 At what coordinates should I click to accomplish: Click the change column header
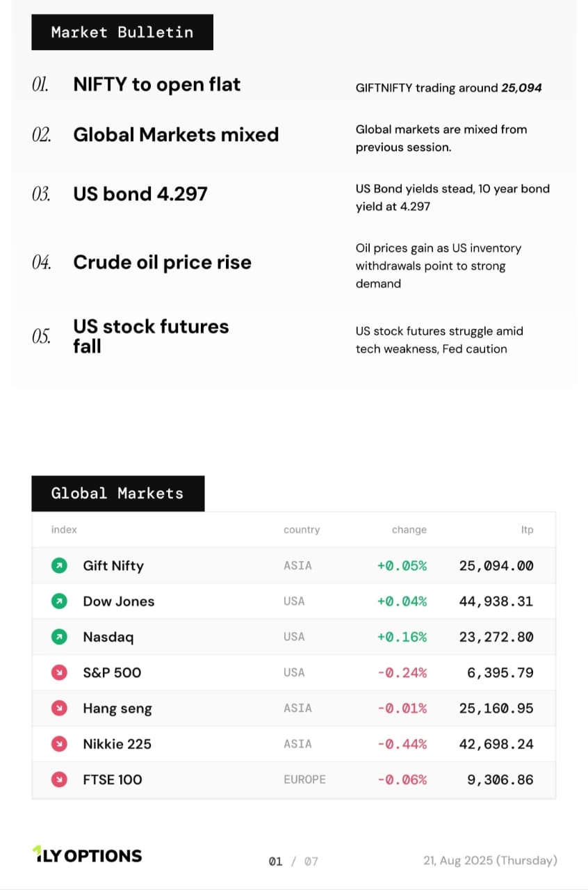409,530
